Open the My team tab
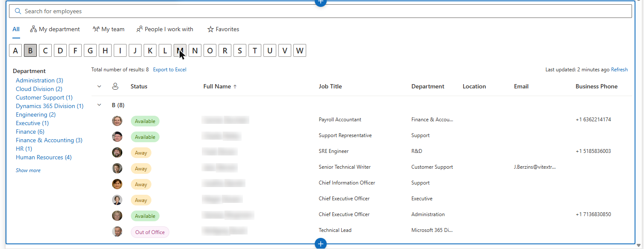This screenshot has width=644, height=249. pos(108,29)
